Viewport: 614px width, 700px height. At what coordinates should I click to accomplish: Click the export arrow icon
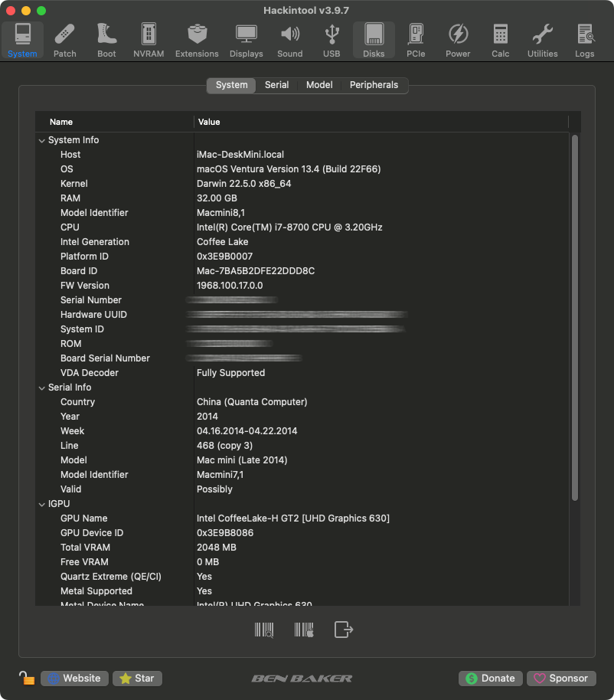(344, 630)
